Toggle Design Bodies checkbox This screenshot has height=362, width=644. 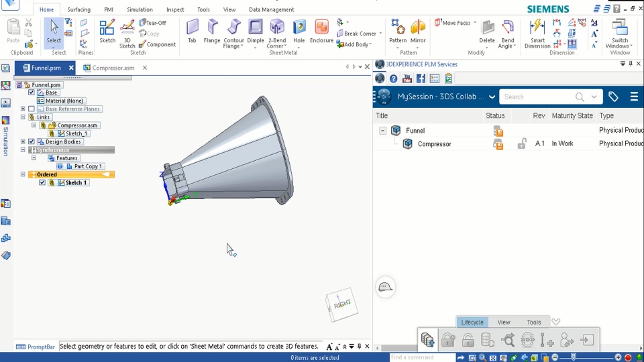32,141
